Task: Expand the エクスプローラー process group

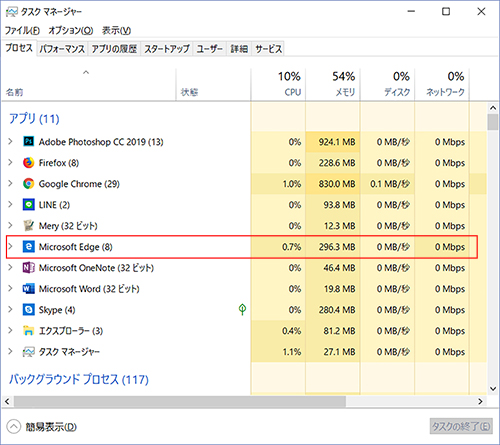Action: [10, 331]
